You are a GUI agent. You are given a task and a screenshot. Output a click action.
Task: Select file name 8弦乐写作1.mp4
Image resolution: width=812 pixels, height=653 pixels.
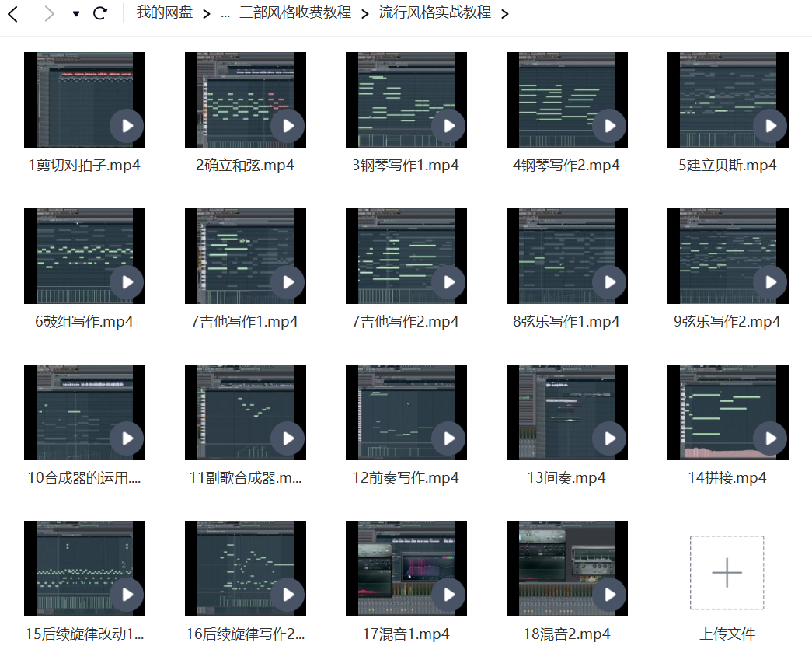click(566, 322)
